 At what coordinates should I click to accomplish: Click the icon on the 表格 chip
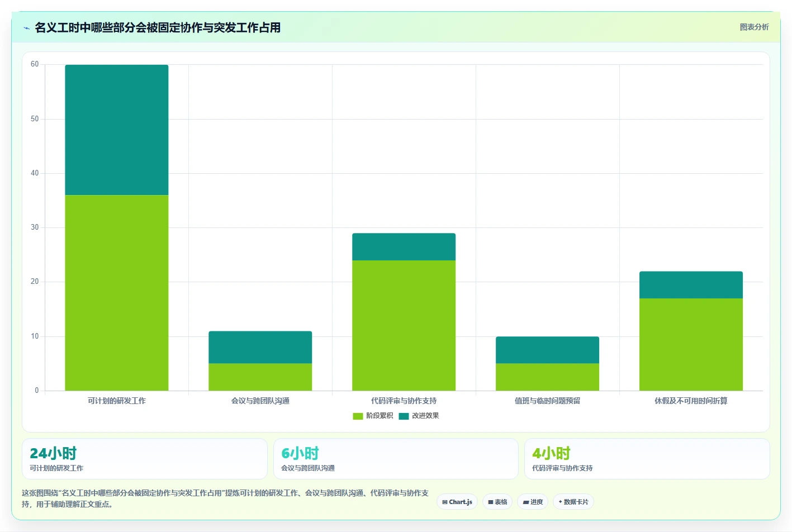[491, 502]
